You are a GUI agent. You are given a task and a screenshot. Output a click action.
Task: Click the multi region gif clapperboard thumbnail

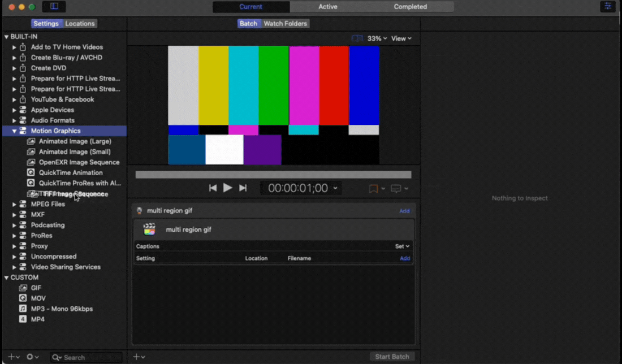click(149, 229)
